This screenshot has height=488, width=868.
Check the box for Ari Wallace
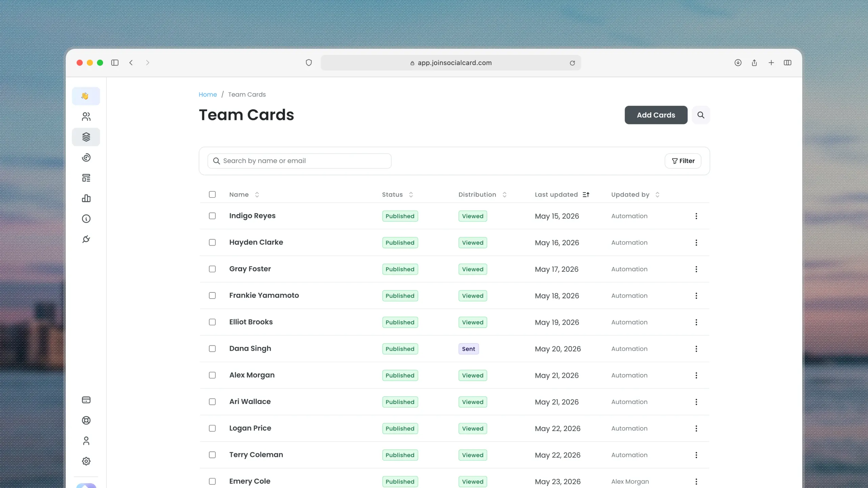212,402
